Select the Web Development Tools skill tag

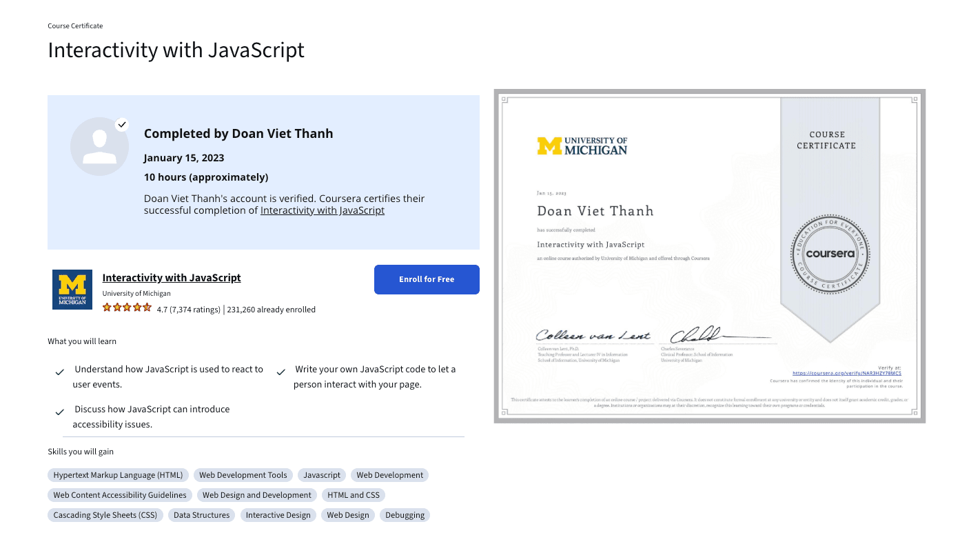coord(243,475)
